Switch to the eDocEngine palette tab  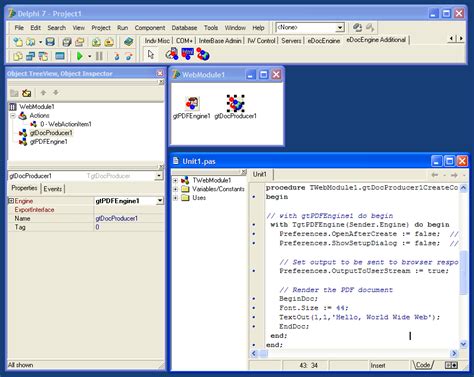click(x=323, y=41)
